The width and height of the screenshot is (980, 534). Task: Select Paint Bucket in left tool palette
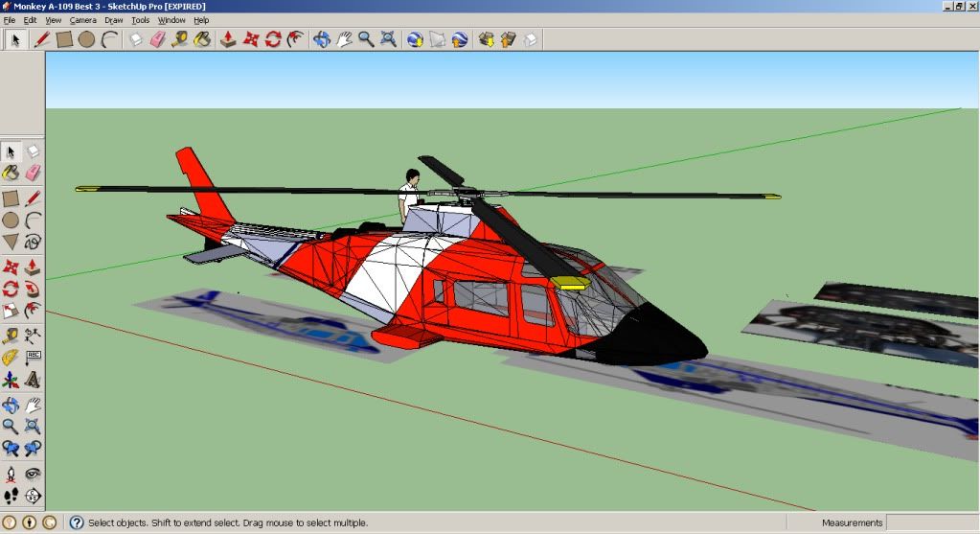click(11, 173)
